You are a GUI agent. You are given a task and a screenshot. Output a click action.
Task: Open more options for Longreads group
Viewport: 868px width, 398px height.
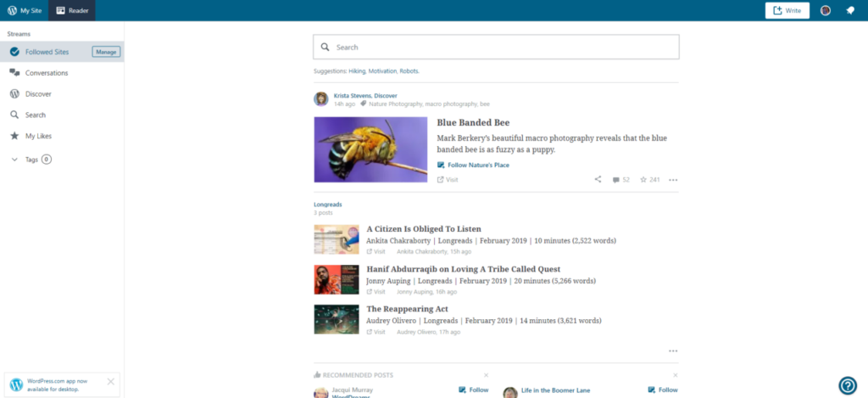click(673, 350)
